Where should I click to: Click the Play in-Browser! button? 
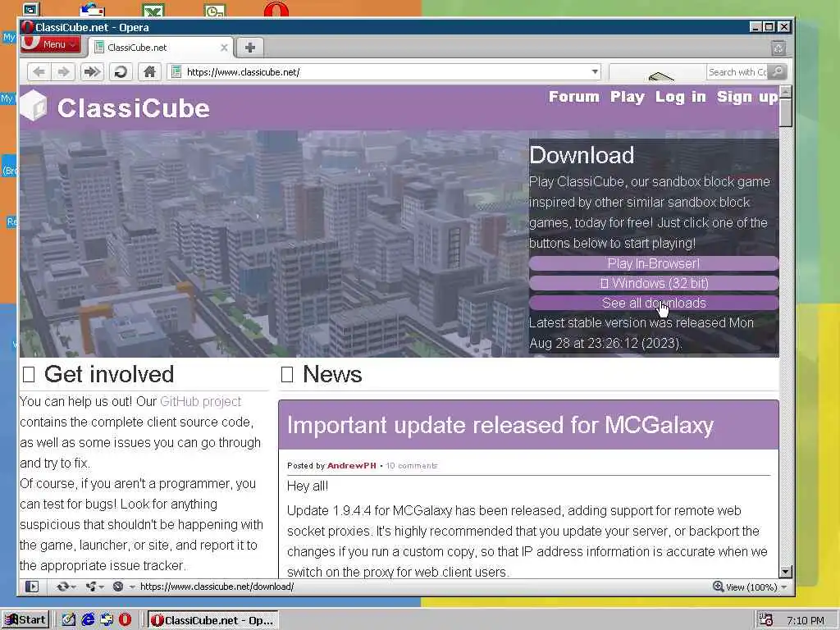coord(654,263)
